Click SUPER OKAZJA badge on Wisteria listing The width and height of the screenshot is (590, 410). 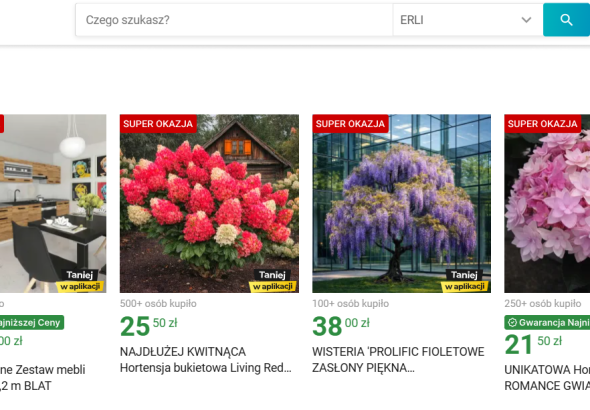[x=350, y=124]
